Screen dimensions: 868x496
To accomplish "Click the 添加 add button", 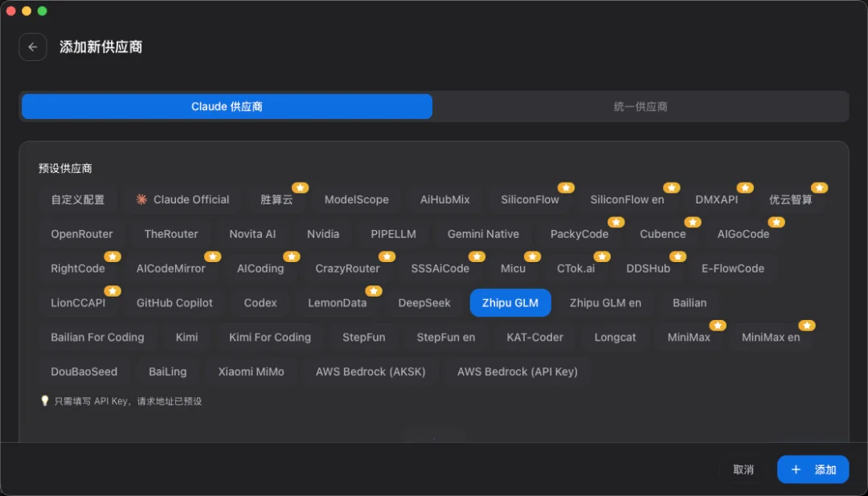I will click(813, 469).
